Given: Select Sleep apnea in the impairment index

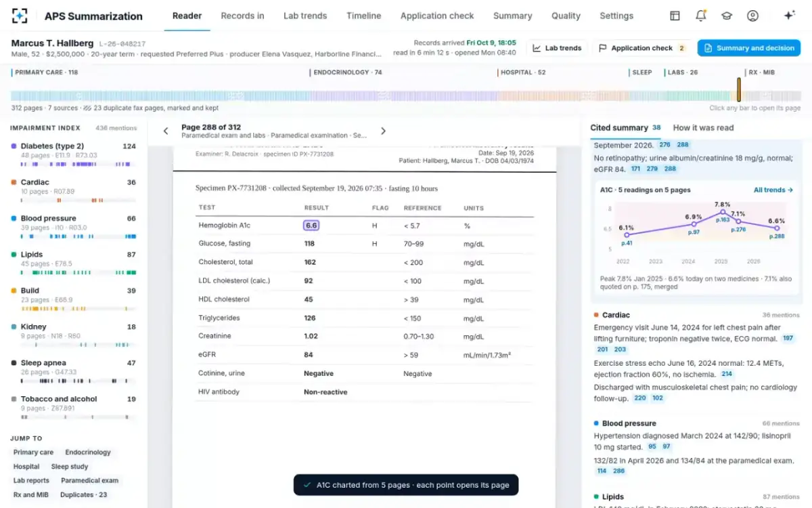Looking at the screenshot, I should 73,372.
